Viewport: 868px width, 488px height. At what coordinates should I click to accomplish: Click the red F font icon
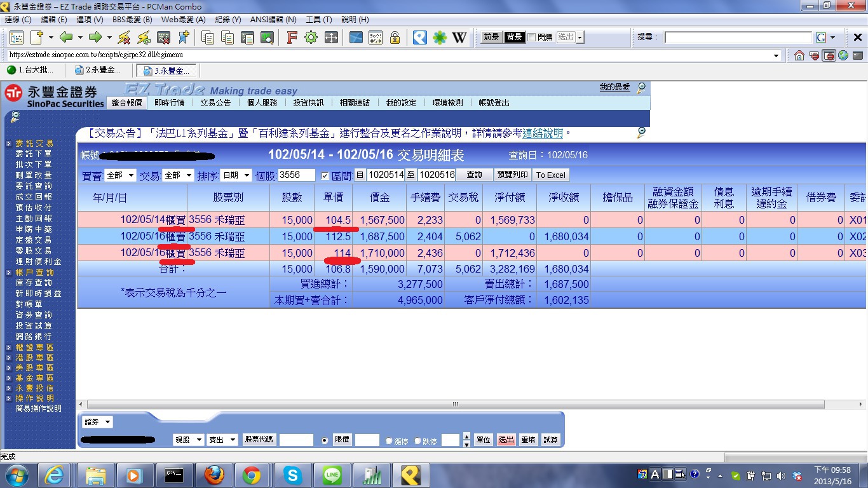click(x=292, y=37)
